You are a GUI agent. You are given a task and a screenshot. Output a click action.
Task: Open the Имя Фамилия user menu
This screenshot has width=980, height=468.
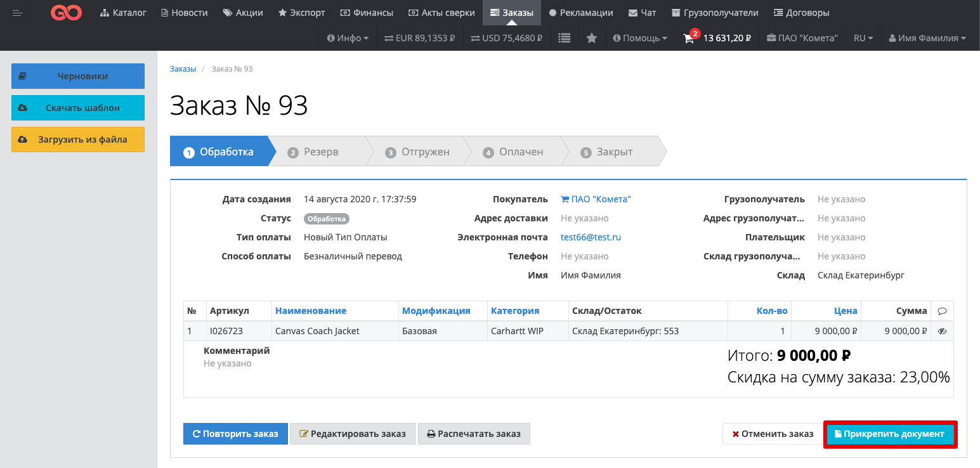pyautogui.click(x=927, y=38)
